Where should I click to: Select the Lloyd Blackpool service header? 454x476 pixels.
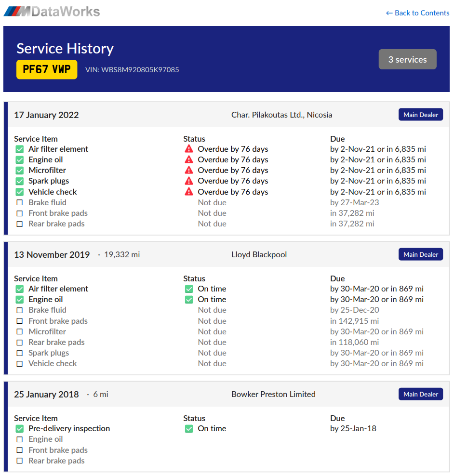[259, 254]
